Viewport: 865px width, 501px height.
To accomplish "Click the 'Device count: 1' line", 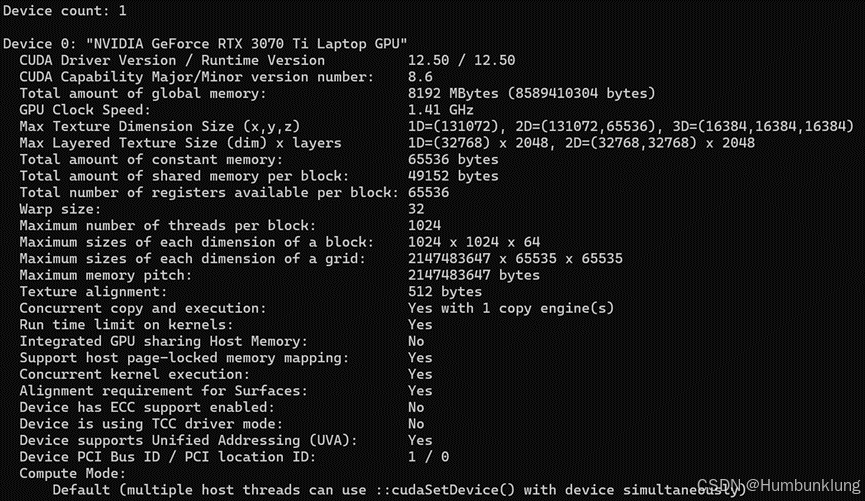I will coord(64,10).
